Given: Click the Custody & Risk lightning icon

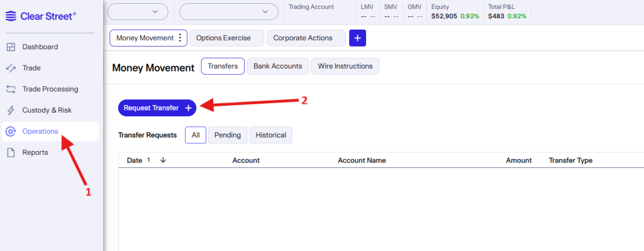Looking at the screenshot, I should pos(11,110).
